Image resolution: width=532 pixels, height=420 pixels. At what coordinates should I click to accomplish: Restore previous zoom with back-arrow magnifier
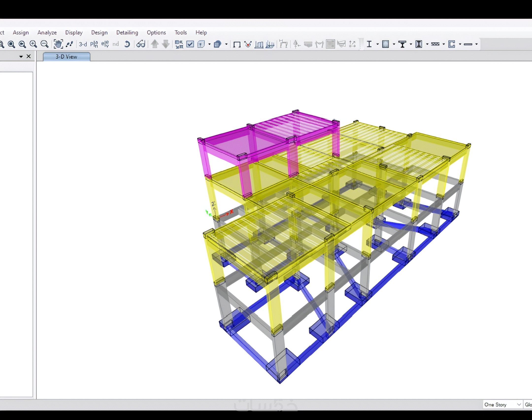tap(22, 44)
